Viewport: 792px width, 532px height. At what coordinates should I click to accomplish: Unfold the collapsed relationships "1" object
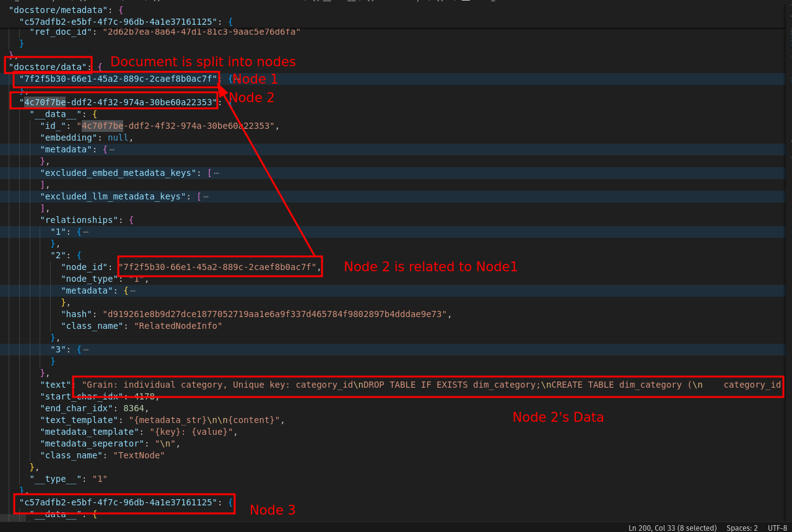pyautogui.click(x=86, y=232)
